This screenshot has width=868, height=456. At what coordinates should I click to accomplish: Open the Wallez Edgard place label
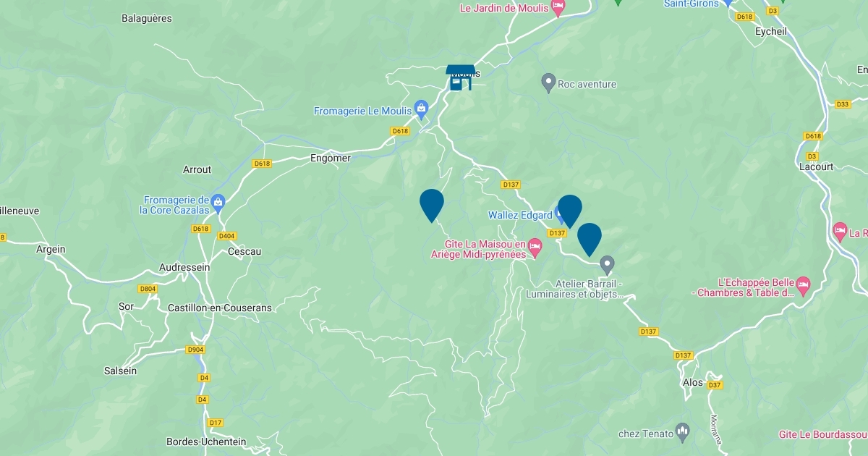pos(520,215)
